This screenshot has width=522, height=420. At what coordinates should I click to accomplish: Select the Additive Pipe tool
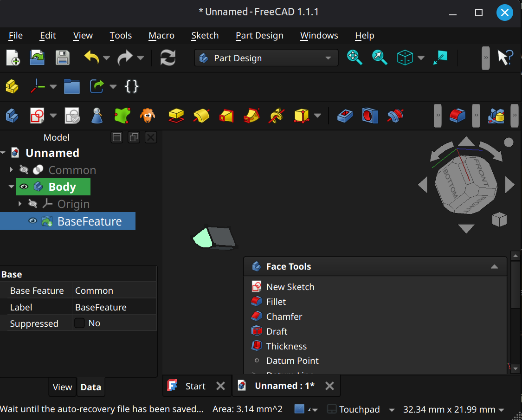[x=251, y=116]
